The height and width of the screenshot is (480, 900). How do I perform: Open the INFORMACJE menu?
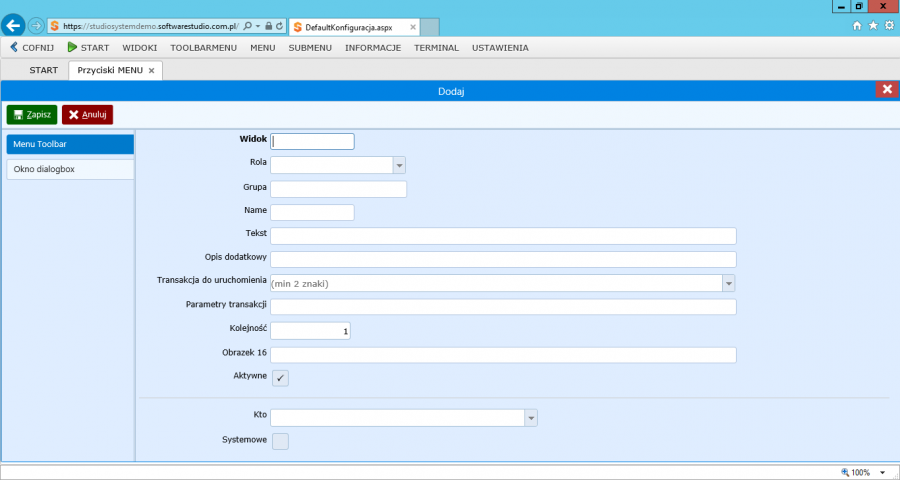coord(373,48)
